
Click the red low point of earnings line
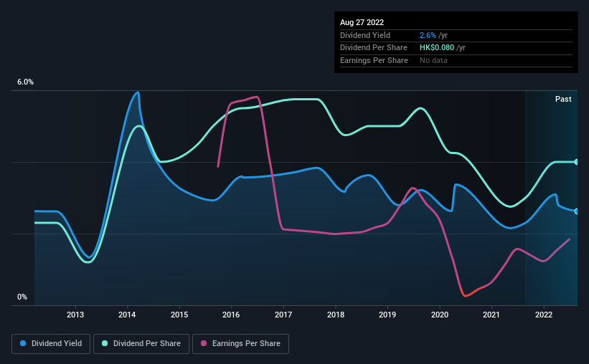(466, 296)
